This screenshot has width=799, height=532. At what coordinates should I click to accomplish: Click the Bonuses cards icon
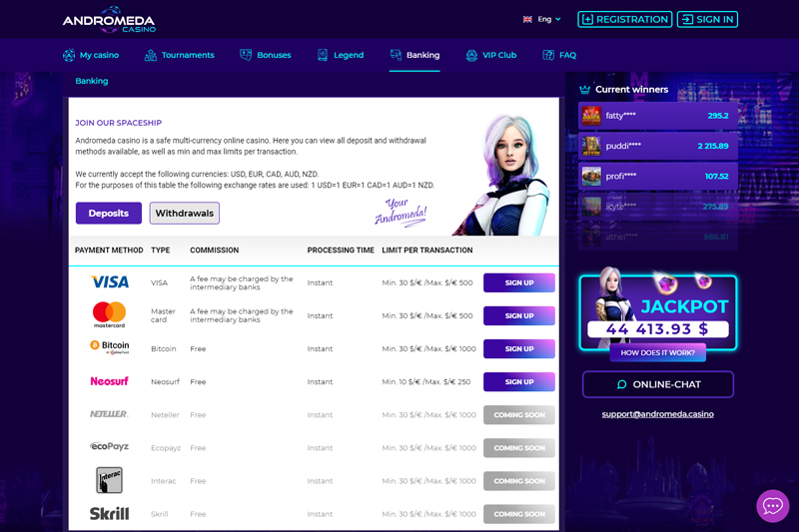coord(246,55)
